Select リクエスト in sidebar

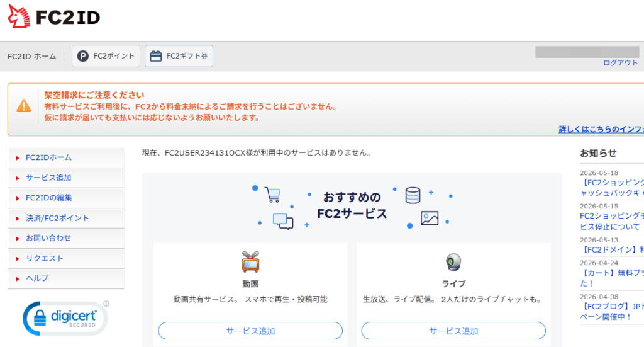(65, 259)
